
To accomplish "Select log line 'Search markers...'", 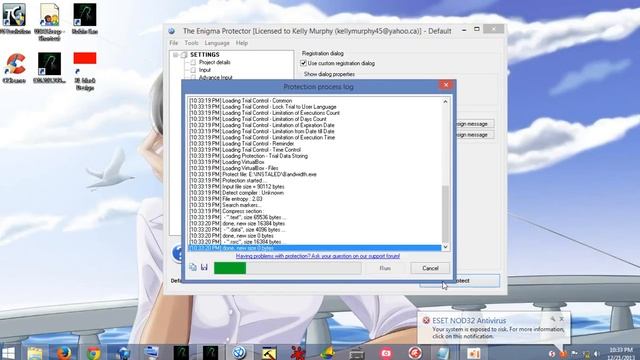I will coord(315,205).
